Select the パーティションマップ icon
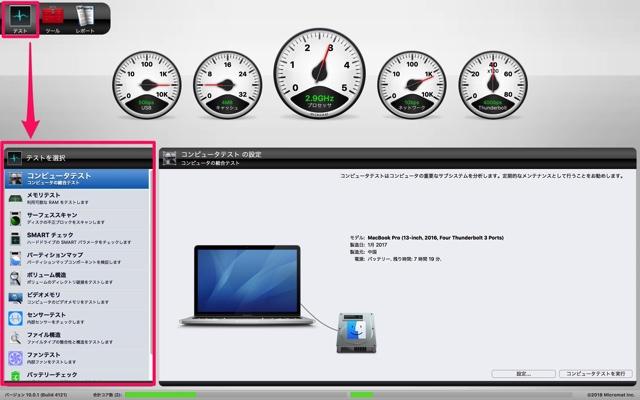The image size is (640, 400). click(16, 259)
